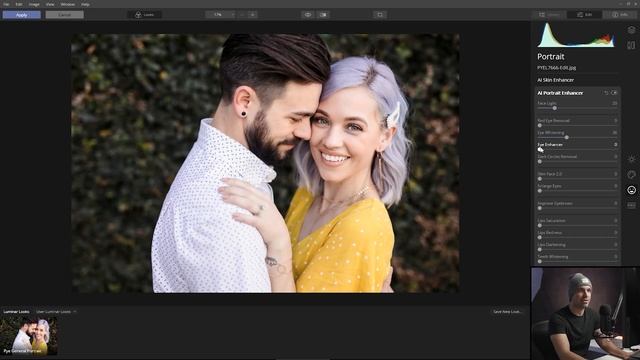Click the Portrait panel title
The height and width of the screenshot is (360, 640).
click(x=551, y=57)
